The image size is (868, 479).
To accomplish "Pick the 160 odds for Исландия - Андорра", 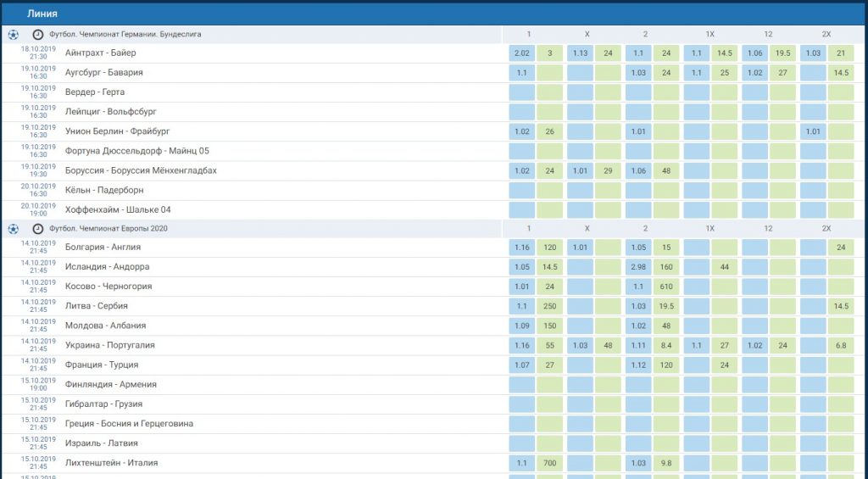I will pyautogui.click(x=666, y=267).
